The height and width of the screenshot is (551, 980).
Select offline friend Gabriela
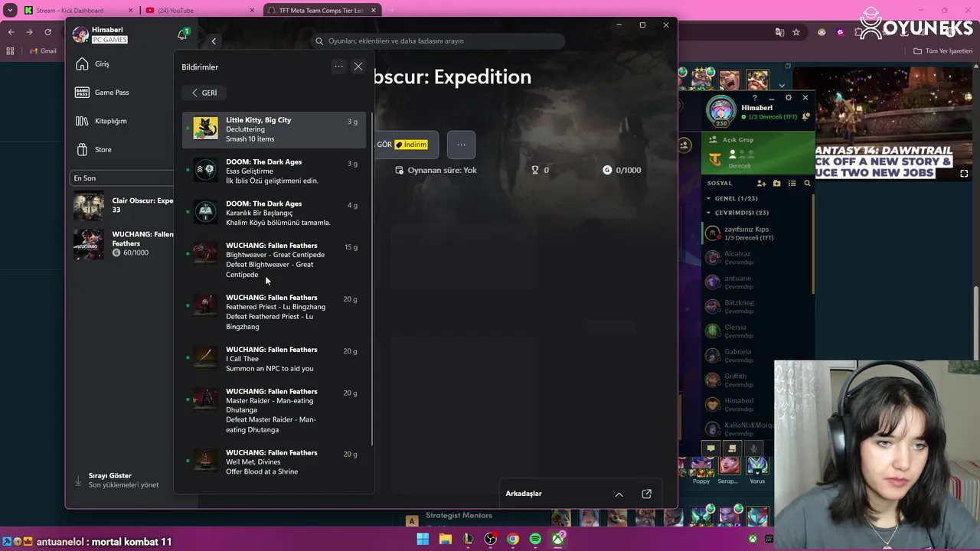click(758, 356)
